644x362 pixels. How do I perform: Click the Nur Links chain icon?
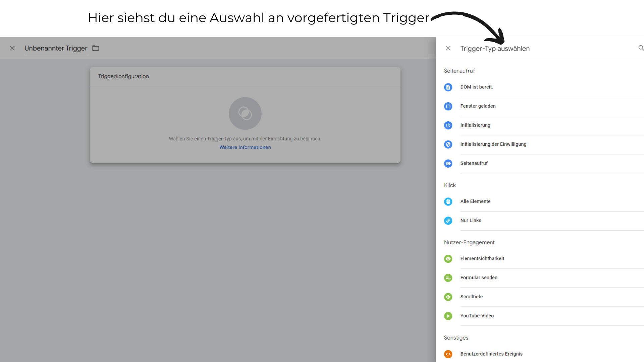(x=448, y=221)
